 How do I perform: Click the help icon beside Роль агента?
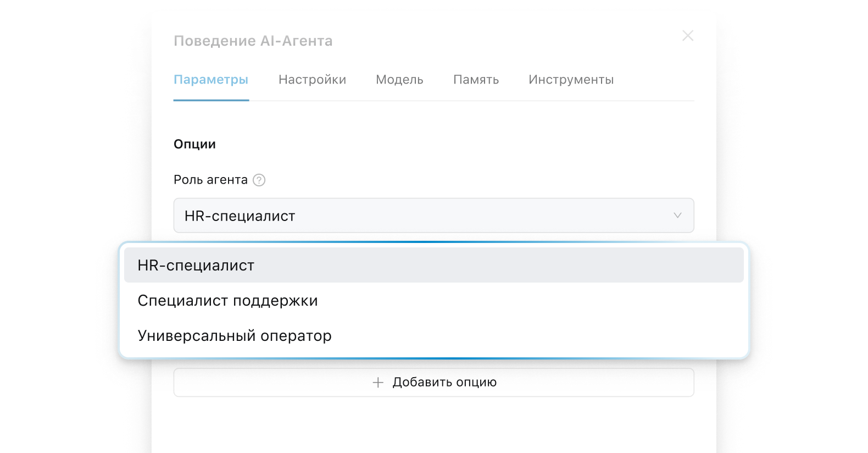click(x=259, y=180)
